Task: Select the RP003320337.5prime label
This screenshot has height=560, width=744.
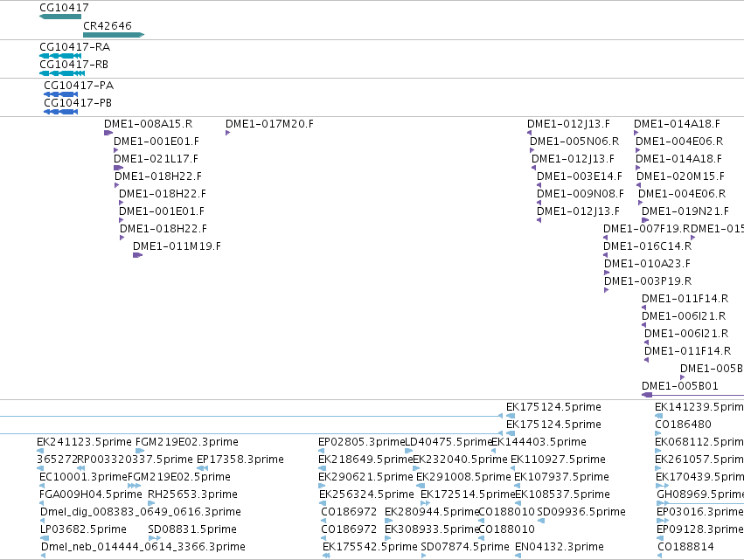Action: pos(135,460)
